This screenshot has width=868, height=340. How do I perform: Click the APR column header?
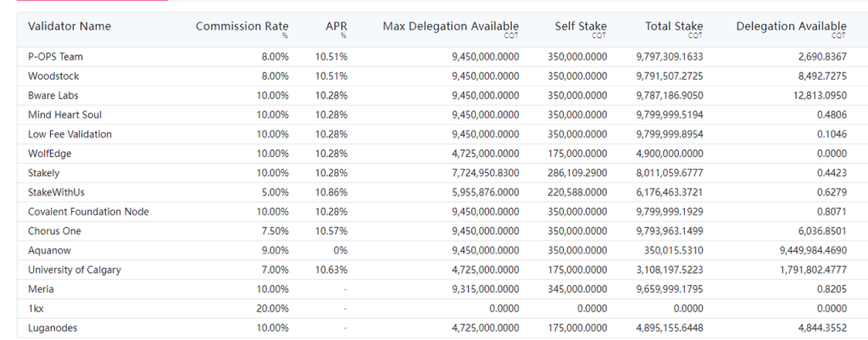click(x=337, y=26)
